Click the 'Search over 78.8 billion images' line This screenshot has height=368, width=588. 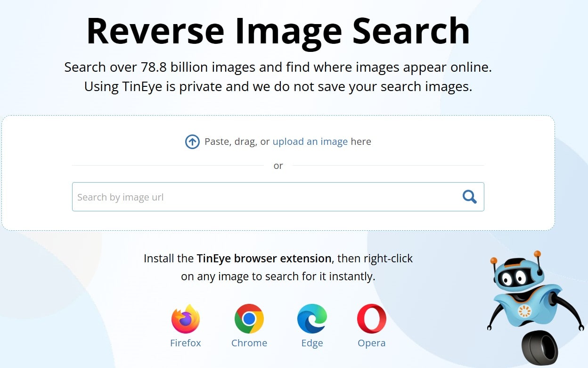point(278,67)
